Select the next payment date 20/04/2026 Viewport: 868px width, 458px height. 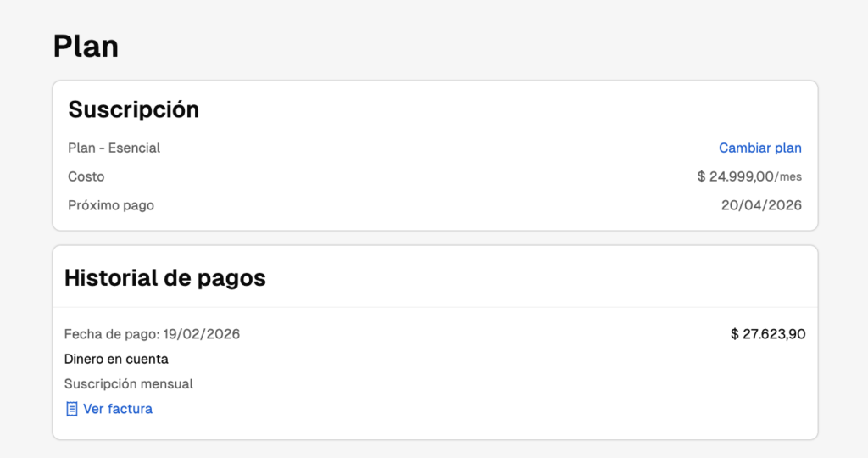pyautogui.click(x=761, y=205)
